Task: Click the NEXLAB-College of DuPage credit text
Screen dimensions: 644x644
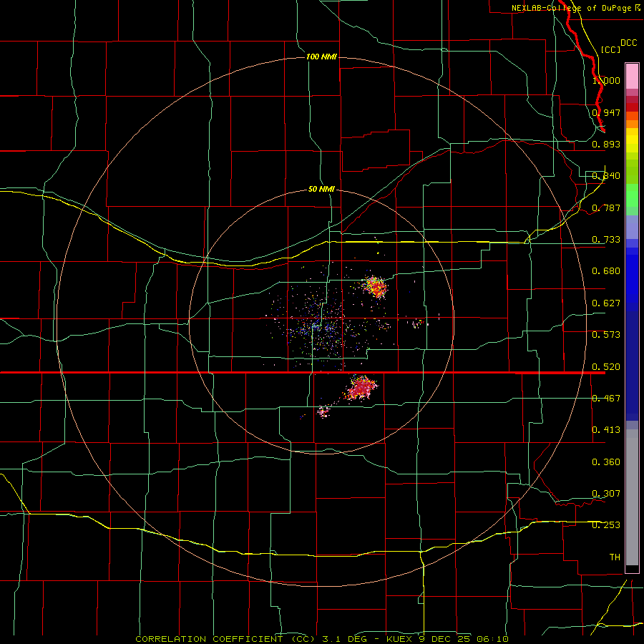Action: [x=571, y=8]
